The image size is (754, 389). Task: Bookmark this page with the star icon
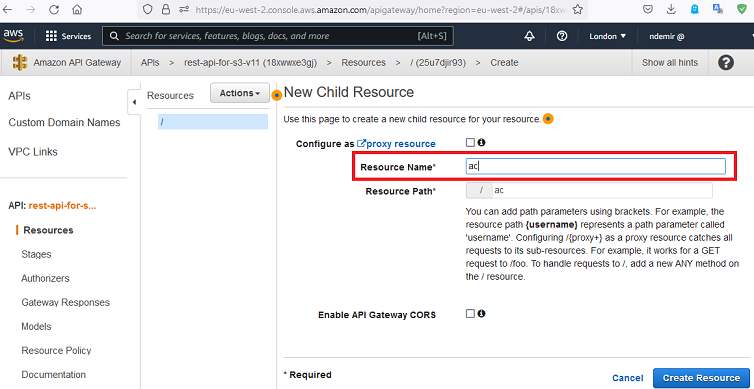tap(578, 9)
